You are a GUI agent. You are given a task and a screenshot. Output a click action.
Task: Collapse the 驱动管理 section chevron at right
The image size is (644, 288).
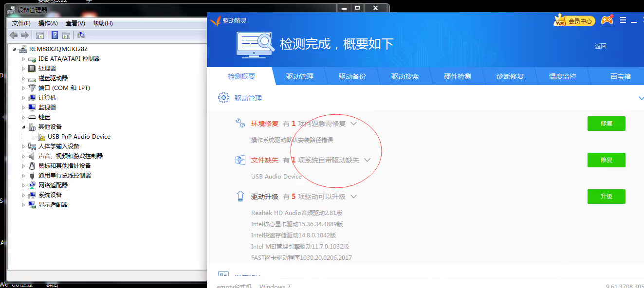[x=641, y=98]
